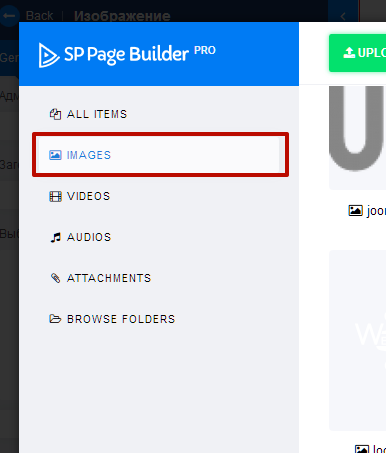Select the large gray U image thumbnail

357,138
